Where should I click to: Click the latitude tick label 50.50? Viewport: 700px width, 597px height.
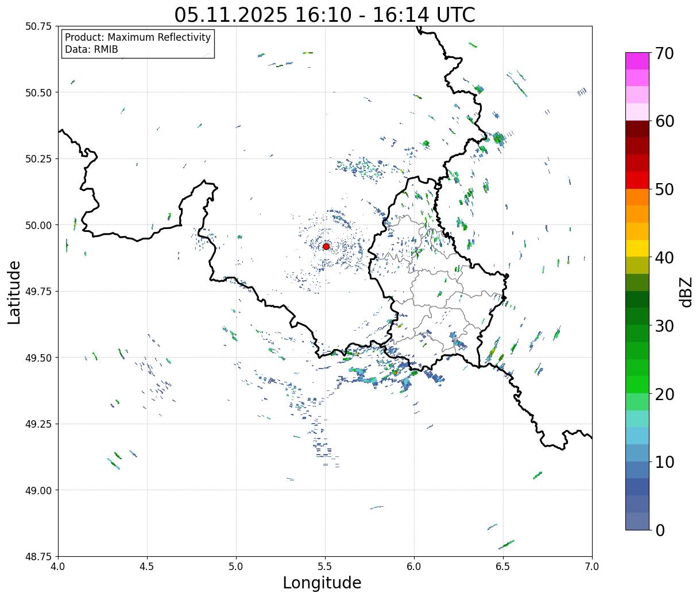(38, 92)
